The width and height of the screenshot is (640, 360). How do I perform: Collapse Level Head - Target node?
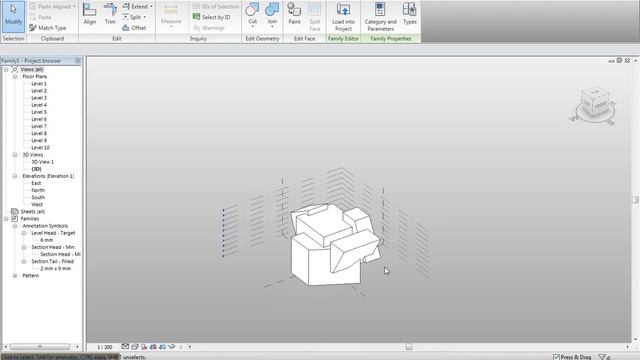pos(24,233)
